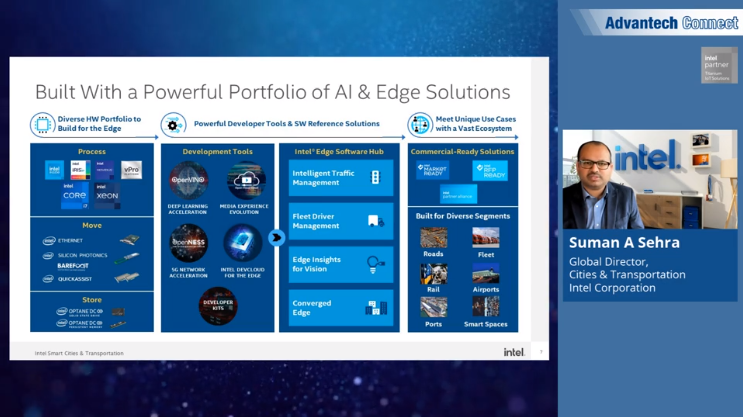The height and width of the screenshot is (417, 743).
Task: Click the slide title about AI & Edge Solutions
Action: (272, 92)
